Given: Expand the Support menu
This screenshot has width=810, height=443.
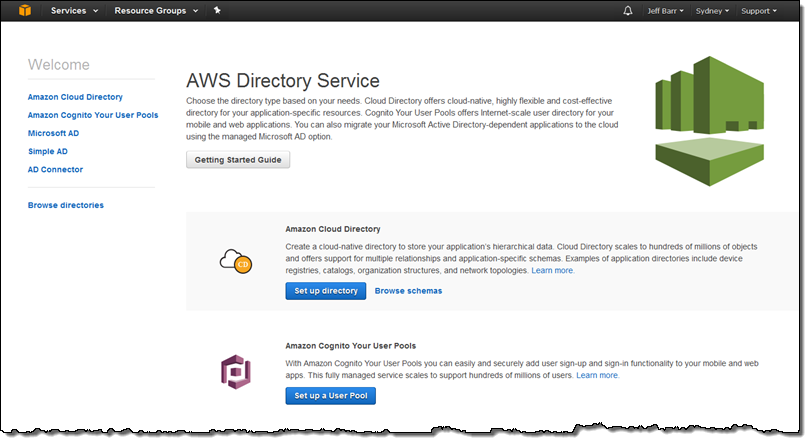Looking at the screenshot, I should pyautogui.click(x=759, y=11).
